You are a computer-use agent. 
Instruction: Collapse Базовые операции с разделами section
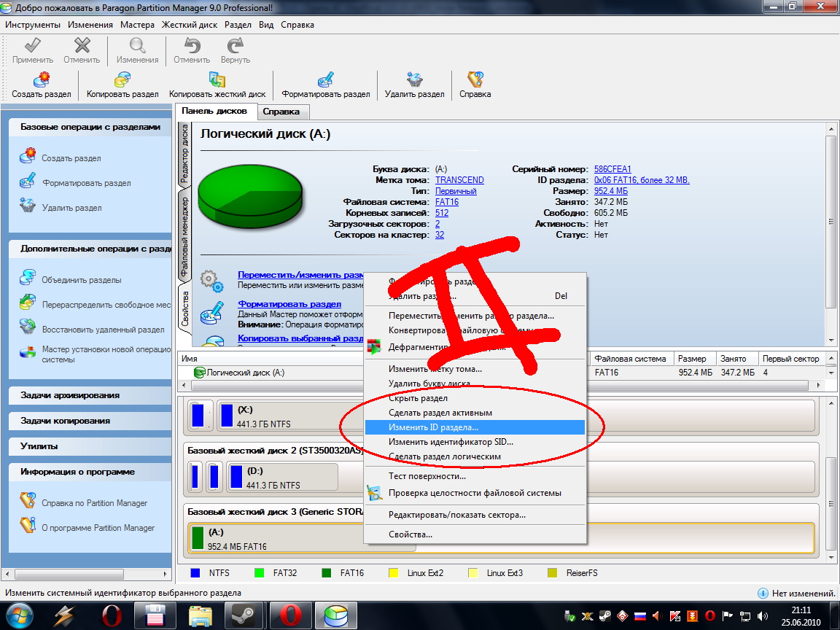point(90,127)
